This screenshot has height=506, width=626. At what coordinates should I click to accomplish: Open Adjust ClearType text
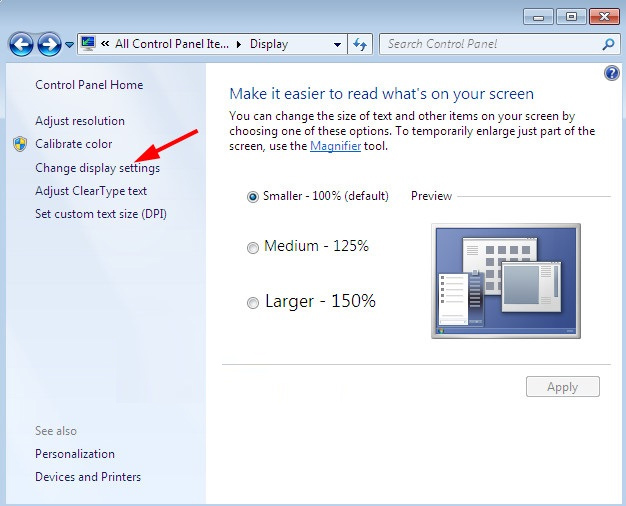click(x=91, y=191)
